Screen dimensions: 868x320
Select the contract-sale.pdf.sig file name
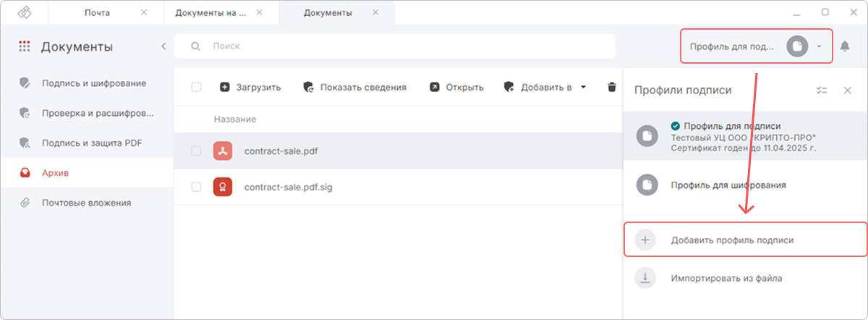coord(288,187)
